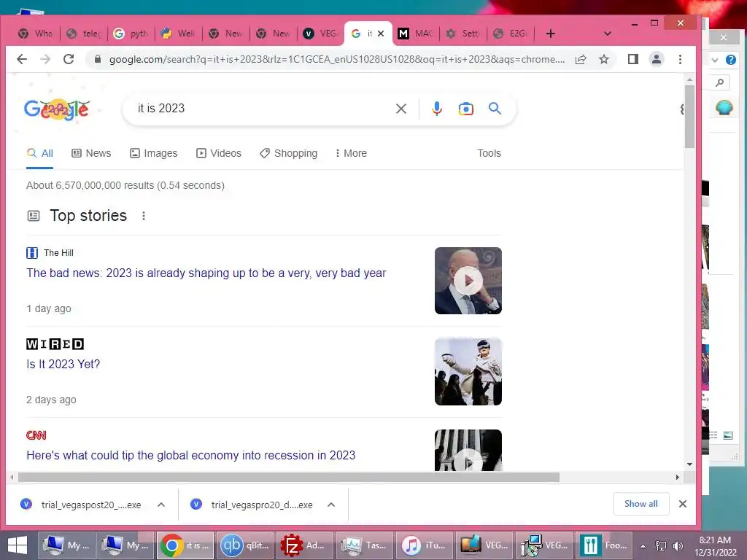Image resolution: width=747 pixels, height=560 pixels.
Task: Open Task Manager taskbar item
Action: [x=365, y=545]
